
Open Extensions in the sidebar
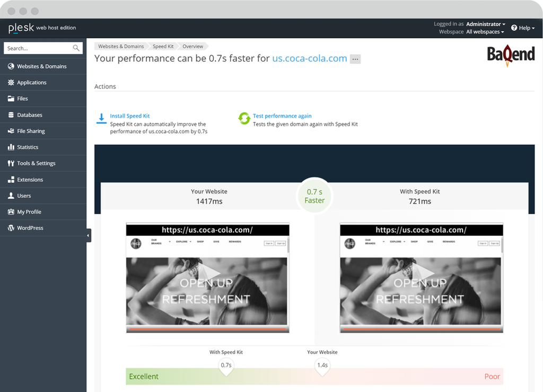click(43, 180)
